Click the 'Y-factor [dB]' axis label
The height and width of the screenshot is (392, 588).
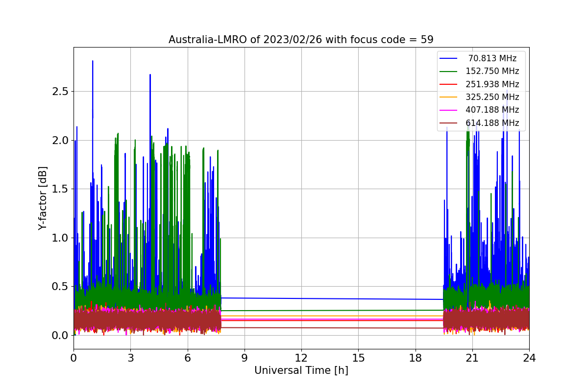[43, 198]
